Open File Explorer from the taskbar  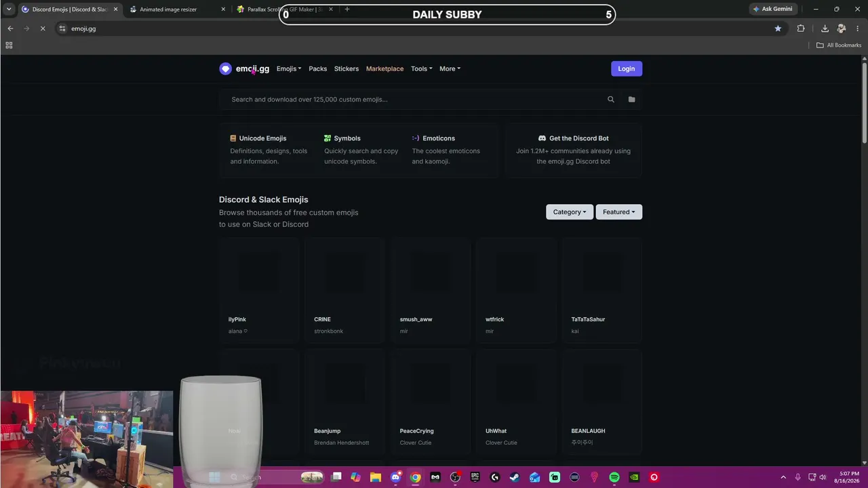(x=376, y=477)
